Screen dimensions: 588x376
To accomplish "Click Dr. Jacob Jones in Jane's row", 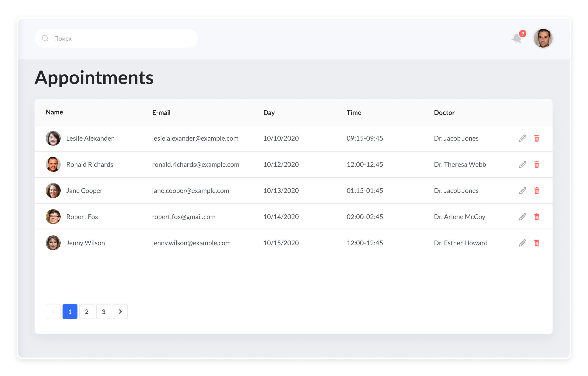I will pos(456,191).
